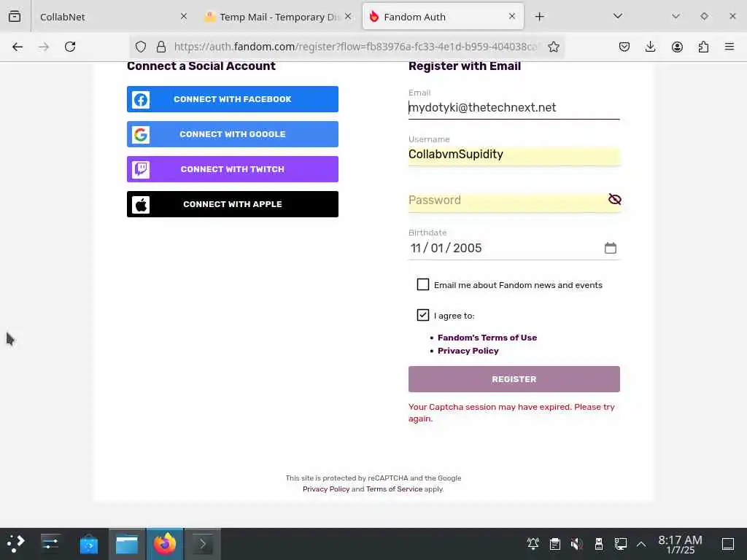Toggle password visibility eye icon
Screen dimensions: 747x560
(x=614, y=200)
